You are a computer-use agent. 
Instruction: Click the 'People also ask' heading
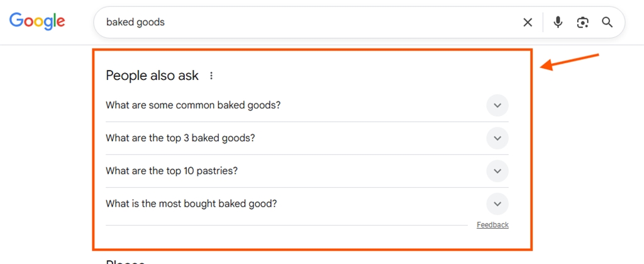152,76
